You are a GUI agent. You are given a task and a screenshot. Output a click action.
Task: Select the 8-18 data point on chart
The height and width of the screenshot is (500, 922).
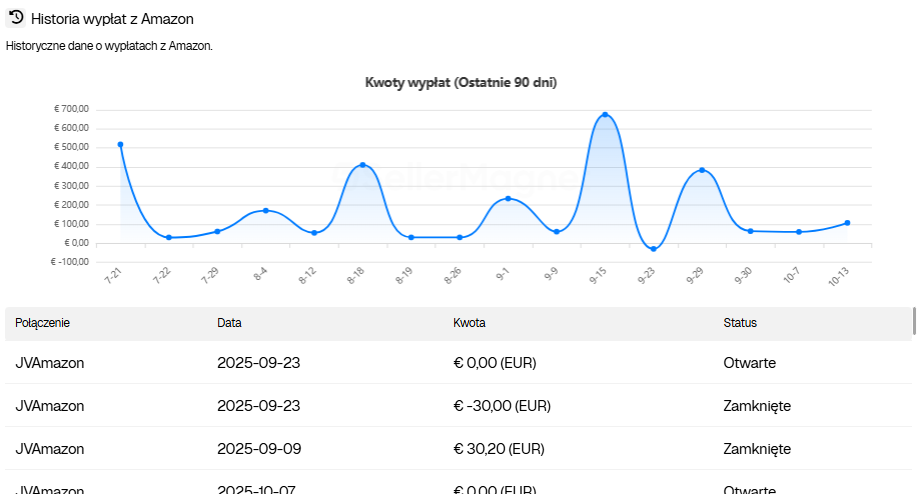[362, 165]
